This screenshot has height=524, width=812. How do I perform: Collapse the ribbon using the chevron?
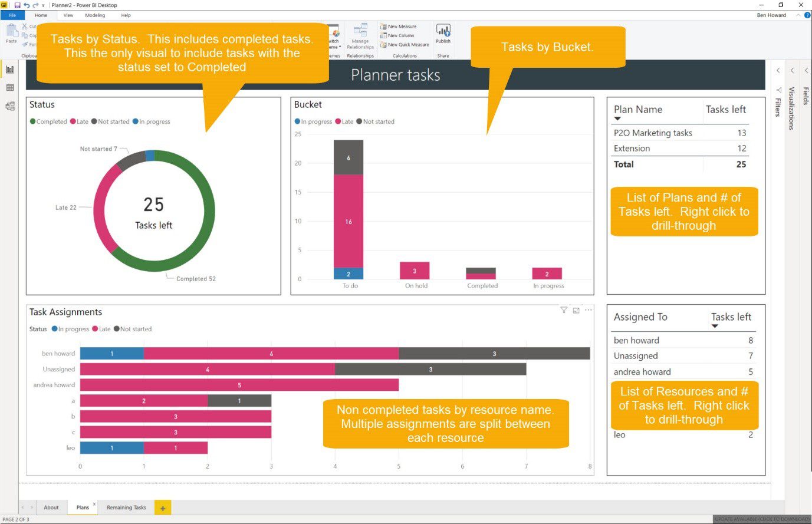pyautogui.click(x=798, y=15)
